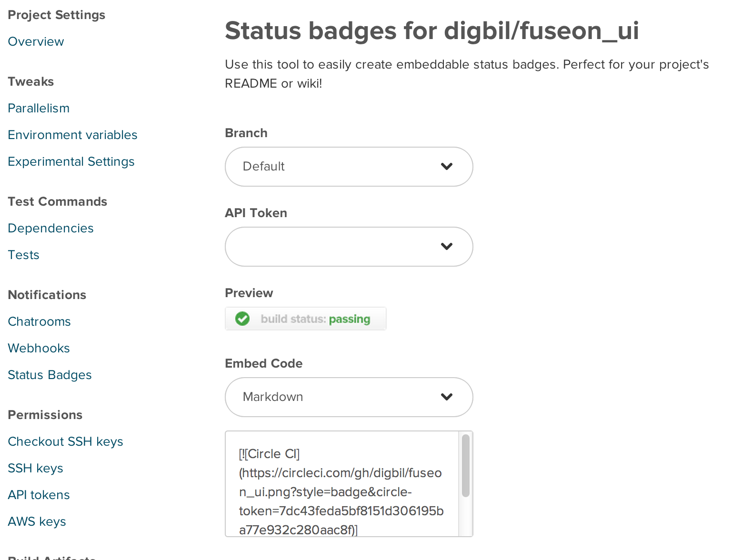742x560 pixels.
Task: Select Status Badges in the sidebar
Action: click(x=50, y=375)
